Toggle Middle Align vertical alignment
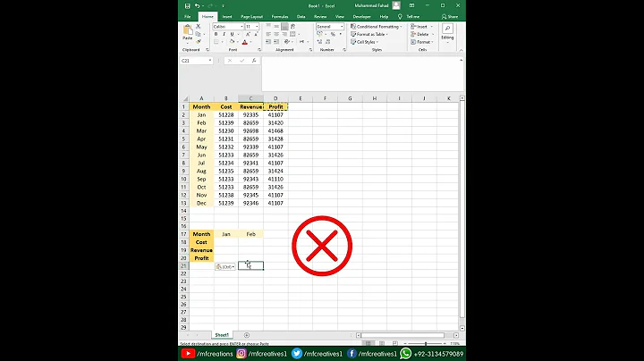Image resolution: width=644 pixels, height=361 pixels. coord(276,26)
